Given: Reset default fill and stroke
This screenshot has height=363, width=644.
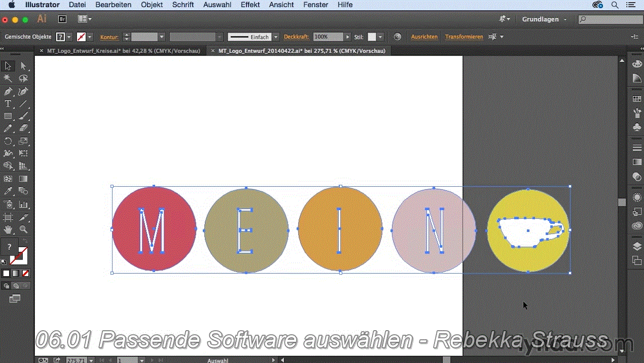Looking at the screenshot, I should (4, 262).
